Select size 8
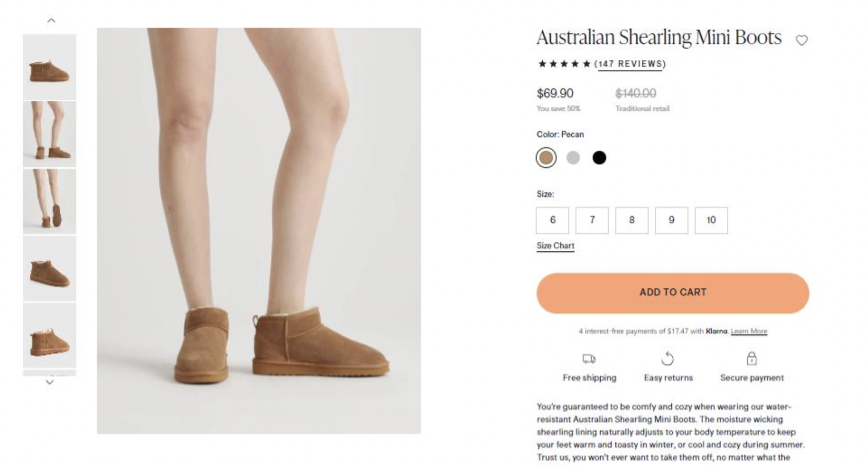Viewport: 868px width, 466px height. [x=632, y=220]
